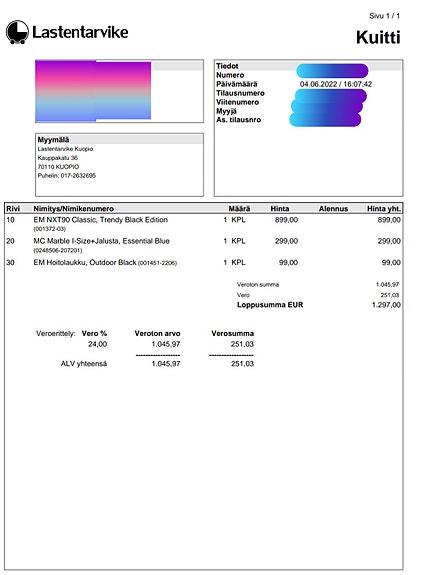Viewport: 423px width, 575px height.
Task: Click item EM NXT90 Classic, Trendy Black Edition
Action: (x=100, y=220)
